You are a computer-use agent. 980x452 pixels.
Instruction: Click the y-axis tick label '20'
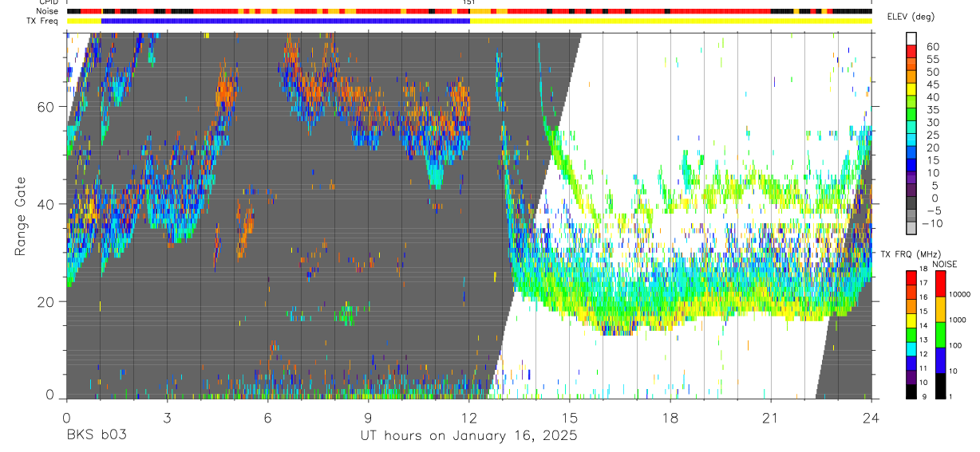45,302
